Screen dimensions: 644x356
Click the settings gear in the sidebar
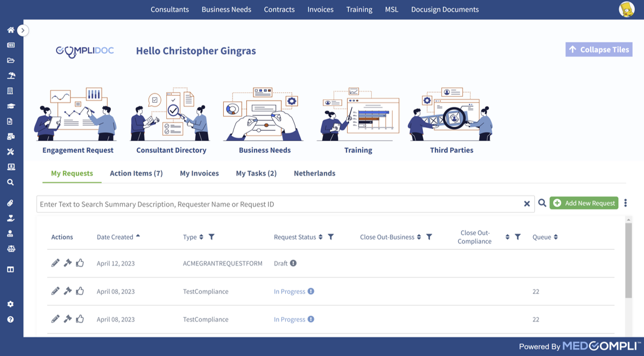click(10, 304)
